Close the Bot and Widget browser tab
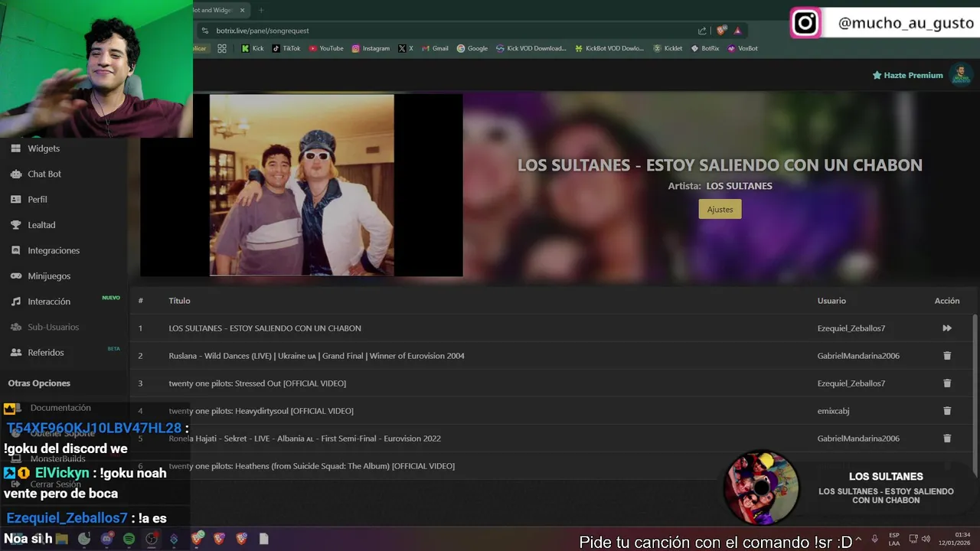 243,10
